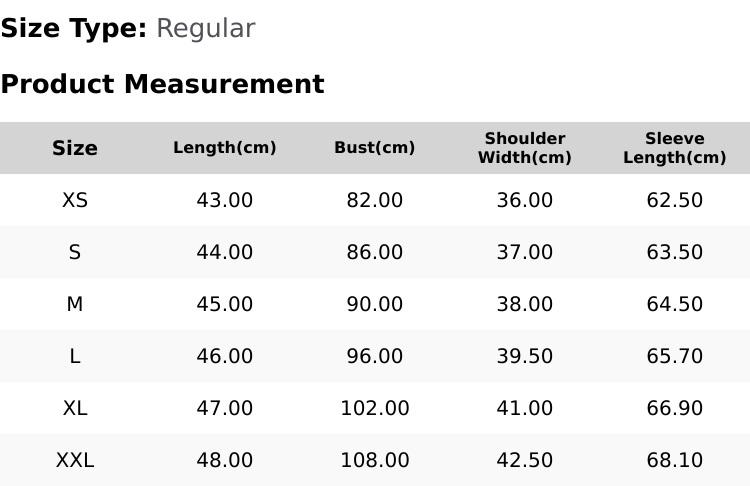Select the XS size row label
The image size is (750, 486).
[75, 200]
